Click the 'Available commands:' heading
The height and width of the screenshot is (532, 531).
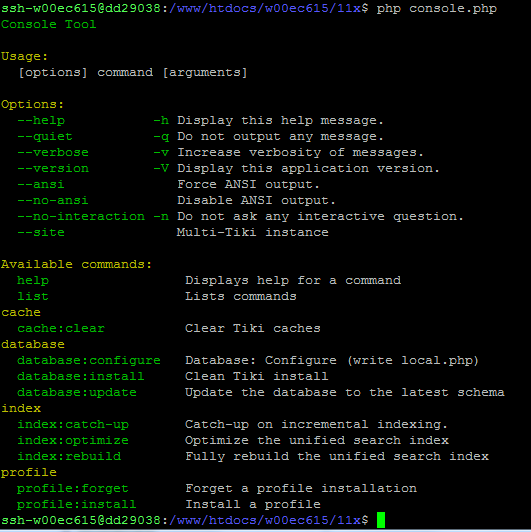pyautogui.click(x=76, y=264)
